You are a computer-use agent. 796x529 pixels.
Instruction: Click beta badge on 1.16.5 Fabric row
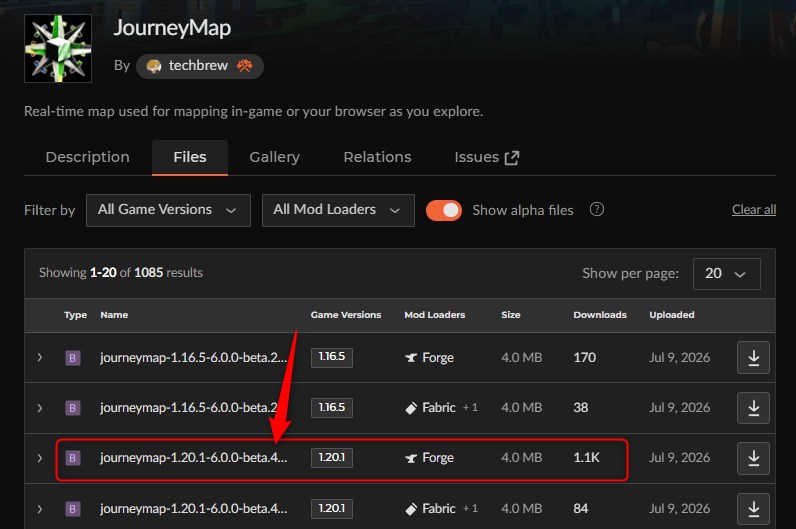pyautogui.click(x=73, y=408)
